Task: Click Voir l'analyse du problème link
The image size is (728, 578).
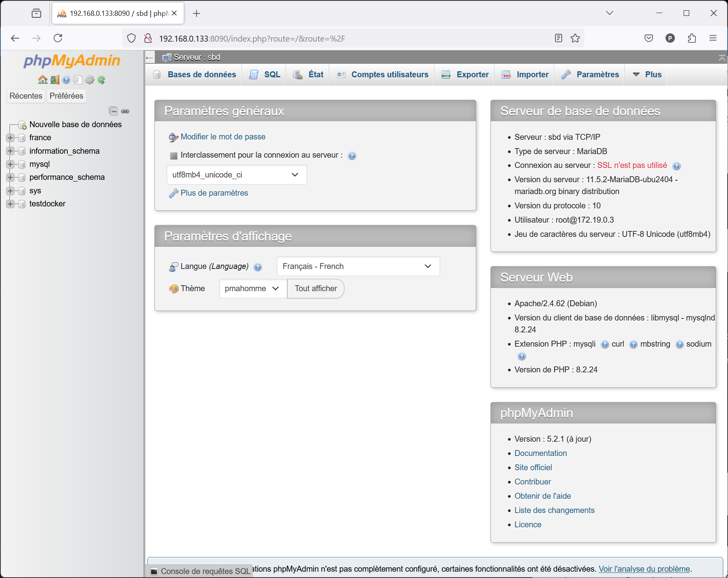Action: click(644, 569)
